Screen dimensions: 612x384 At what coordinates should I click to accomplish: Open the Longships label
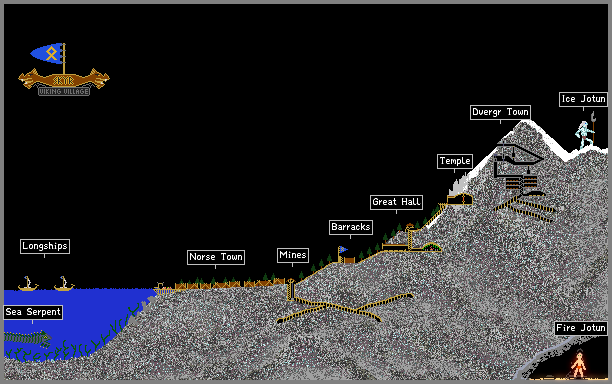pyautogui.click(x=45, y=246)
